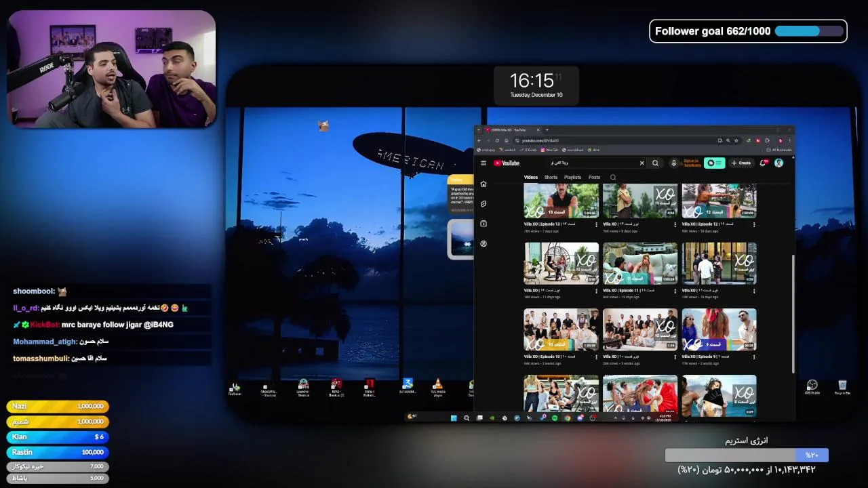
Task: Show hidden system tray icons chevron
Action: click(615, 418)
